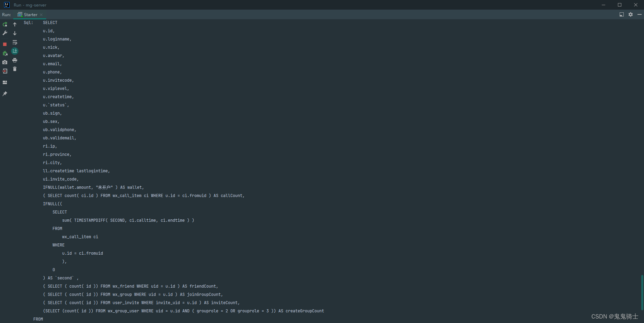644x323 pixels.
Task: Click the 'u.createtime,' line
Action: point(58,97)
